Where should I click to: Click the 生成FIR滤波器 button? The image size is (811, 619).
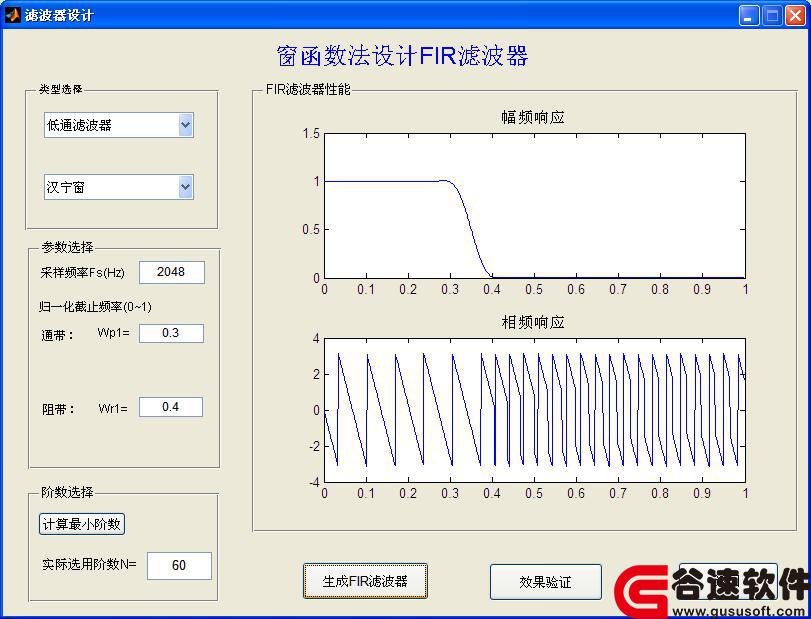click(365, 581)
